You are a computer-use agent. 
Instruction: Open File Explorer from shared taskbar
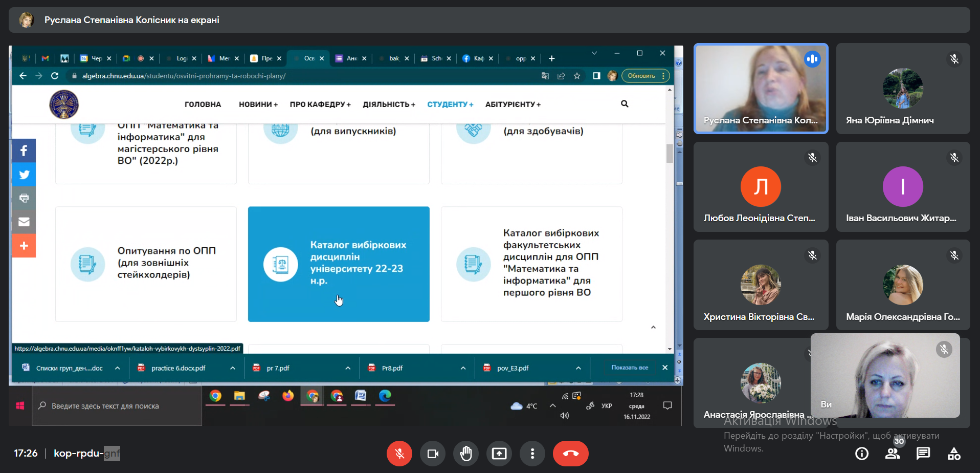[x=239, y=396]
